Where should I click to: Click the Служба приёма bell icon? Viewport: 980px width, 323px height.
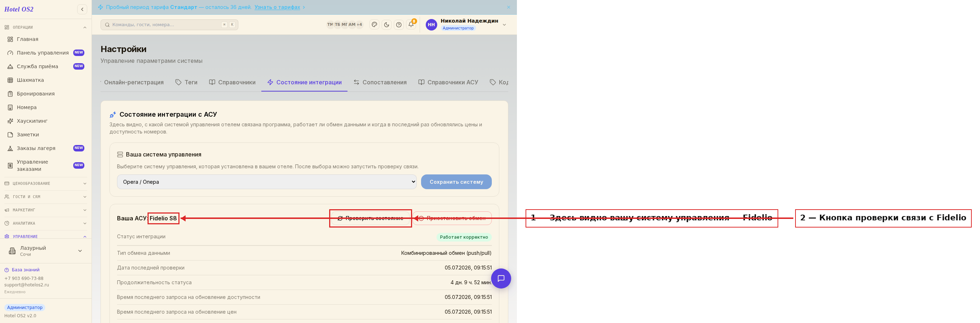[10, 67]
